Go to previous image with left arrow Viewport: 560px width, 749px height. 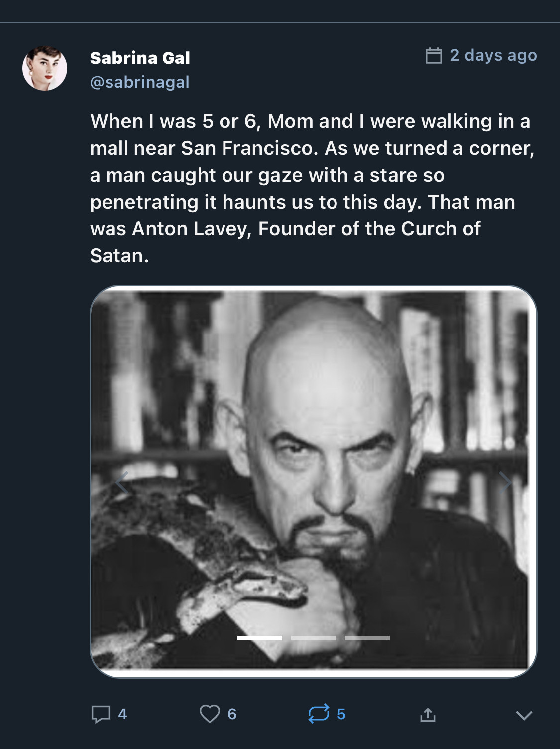(122, 481)
